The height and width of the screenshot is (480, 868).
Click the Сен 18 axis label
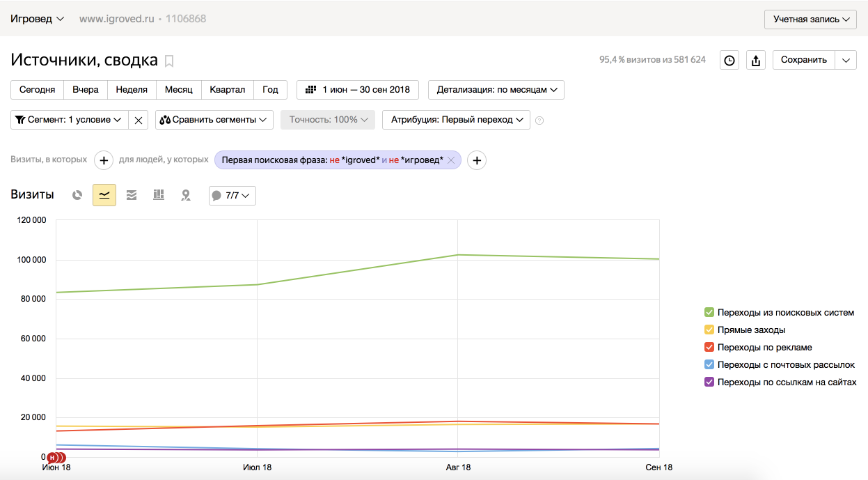pos(659,467)
